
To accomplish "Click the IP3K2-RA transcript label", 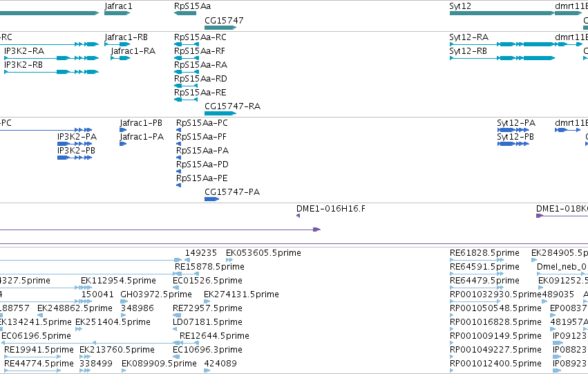I will (24, 51).
